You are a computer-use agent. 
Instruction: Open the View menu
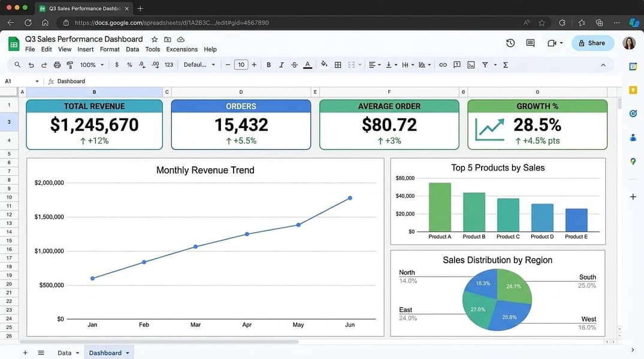[65, 49]
